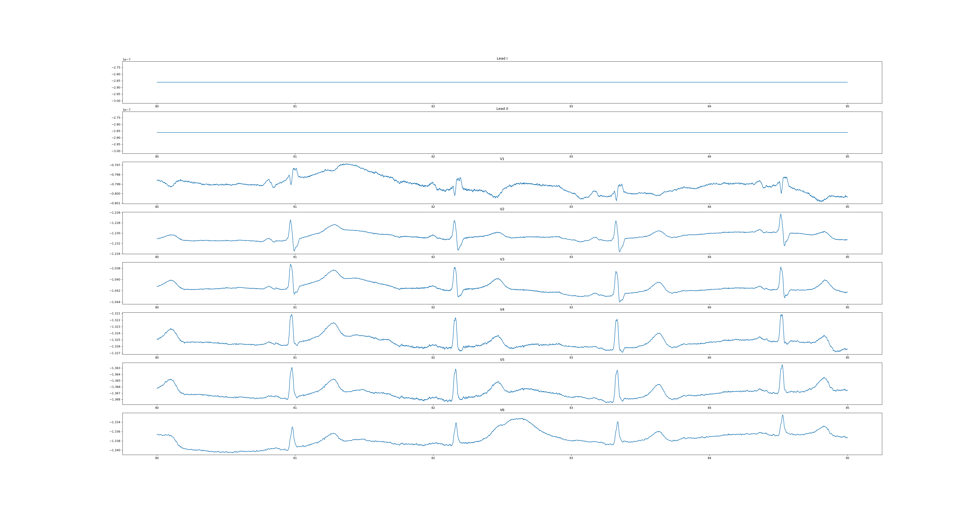The height and width of the screenshot is (511, 980).
Task: Click the 85 x-axis tick under V6
Action: (x=847, y=458)
